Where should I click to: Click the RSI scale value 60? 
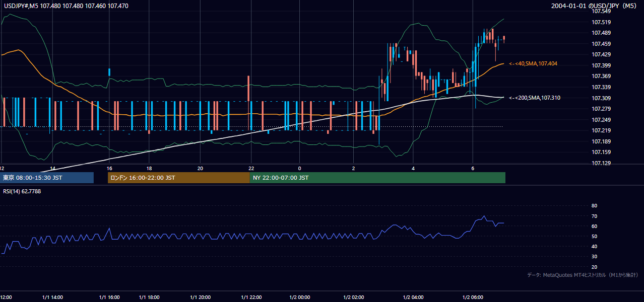[x=594, y=226]
